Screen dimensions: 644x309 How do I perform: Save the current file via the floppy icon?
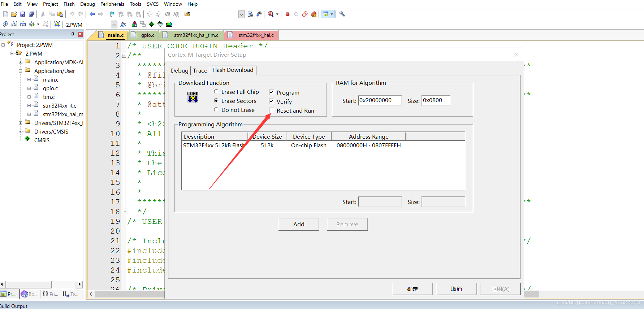(x=23, y=14)
